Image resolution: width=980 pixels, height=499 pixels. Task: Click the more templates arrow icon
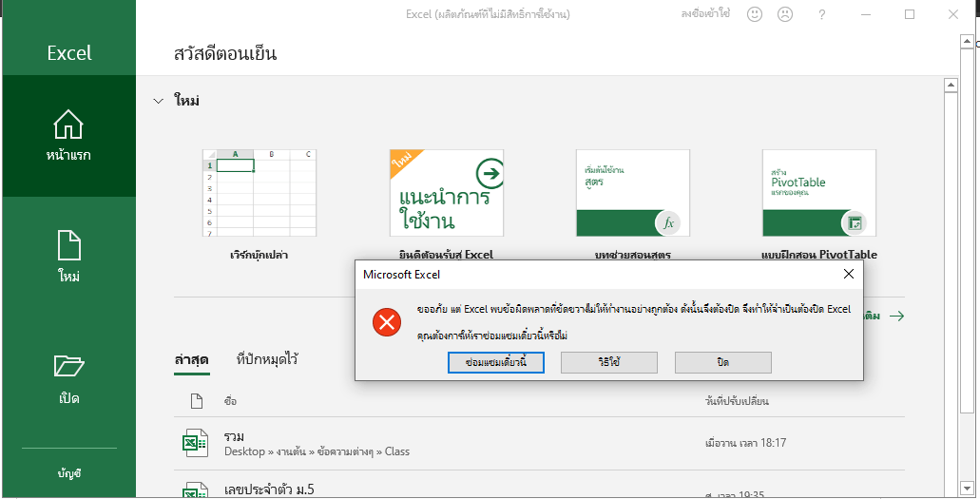[897, 316]
